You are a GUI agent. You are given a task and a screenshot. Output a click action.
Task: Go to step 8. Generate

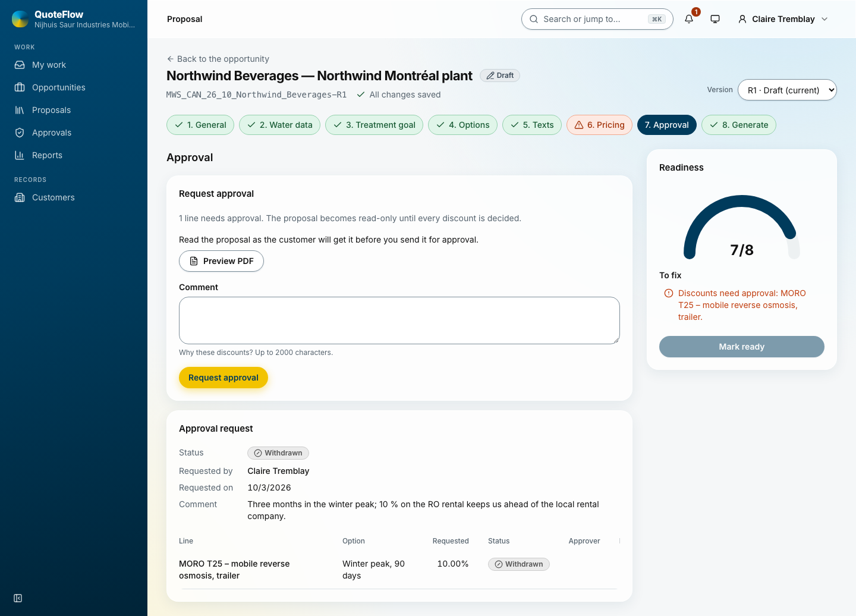click(739, 125)
